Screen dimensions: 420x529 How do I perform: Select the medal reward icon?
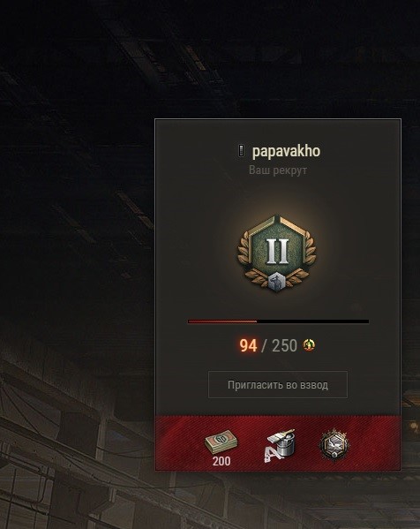click(334, 445)
